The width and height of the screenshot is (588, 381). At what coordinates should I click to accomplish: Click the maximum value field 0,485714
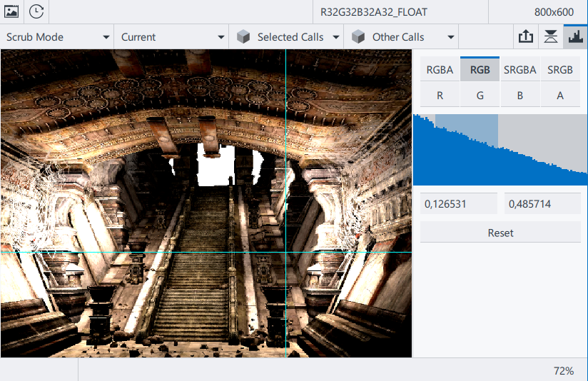tap(542, 204)
